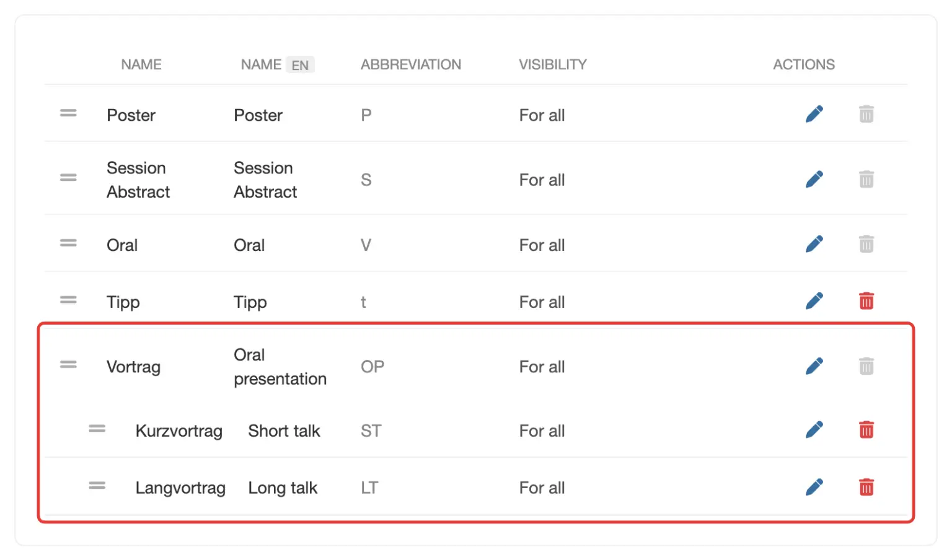
Task: Click the drag handle for Vortrag
Action: (68, 365)
